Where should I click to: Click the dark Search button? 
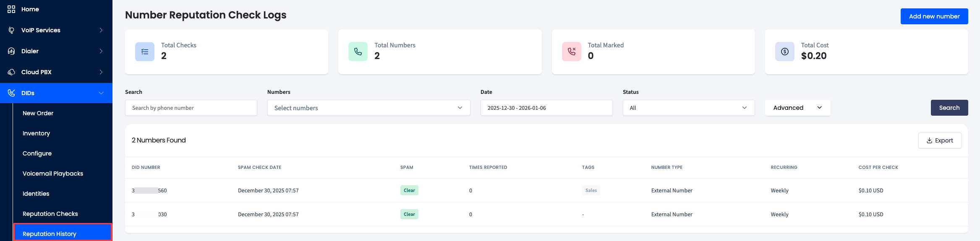(x=949, y=108)
